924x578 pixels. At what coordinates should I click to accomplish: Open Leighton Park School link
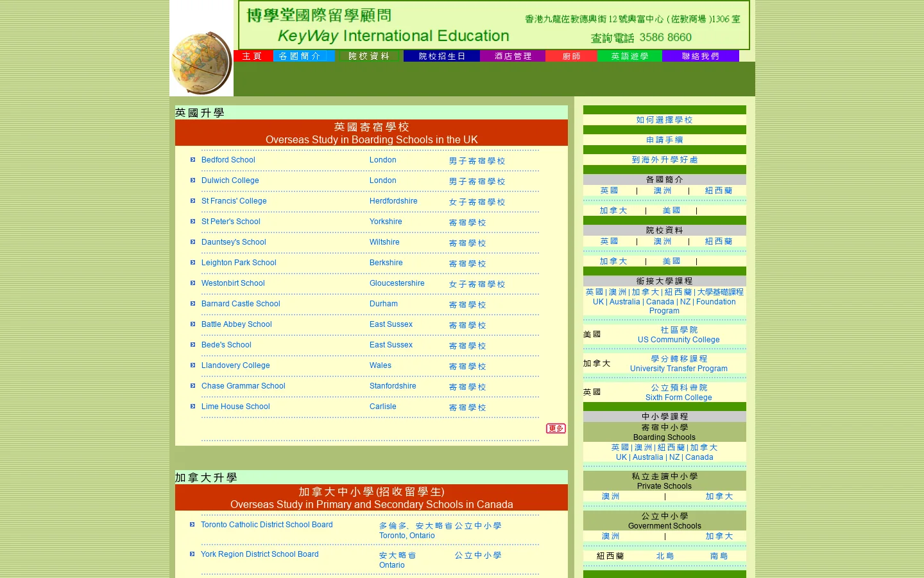(x=239, y=263)
